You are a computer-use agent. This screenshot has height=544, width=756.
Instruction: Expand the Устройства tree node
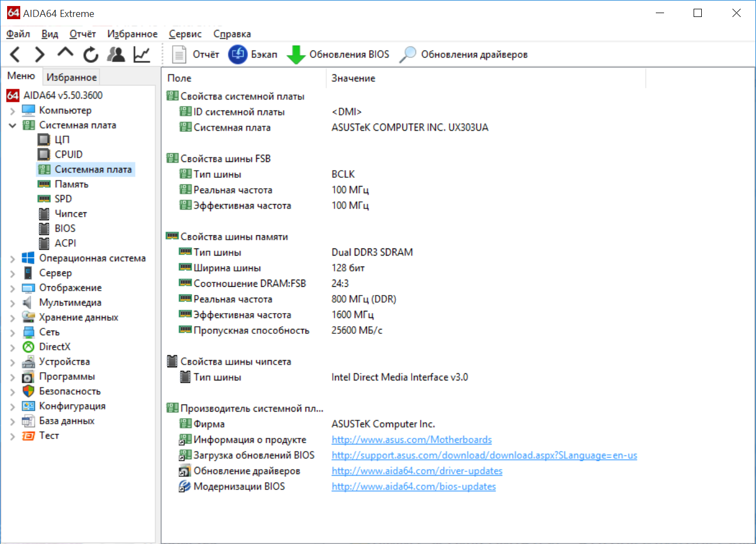pos(12,362)
